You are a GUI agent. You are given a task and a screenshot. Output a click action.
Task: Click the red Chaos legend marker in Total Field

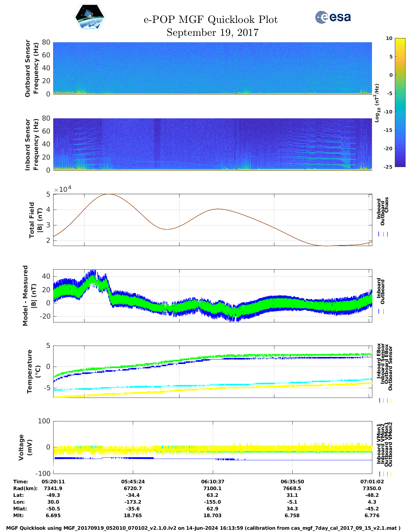(x=387, y=234)
